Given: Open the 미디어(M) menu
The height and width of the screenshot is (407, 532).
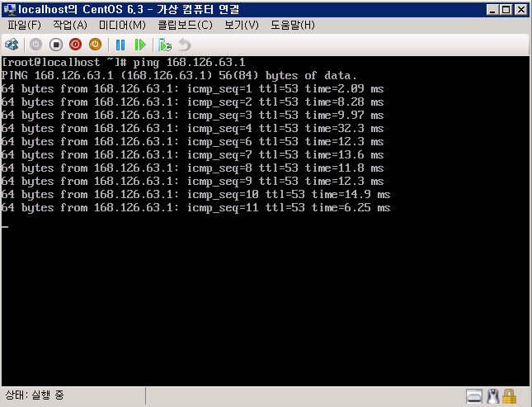Looking at the screenshot, I should (122, 25).
